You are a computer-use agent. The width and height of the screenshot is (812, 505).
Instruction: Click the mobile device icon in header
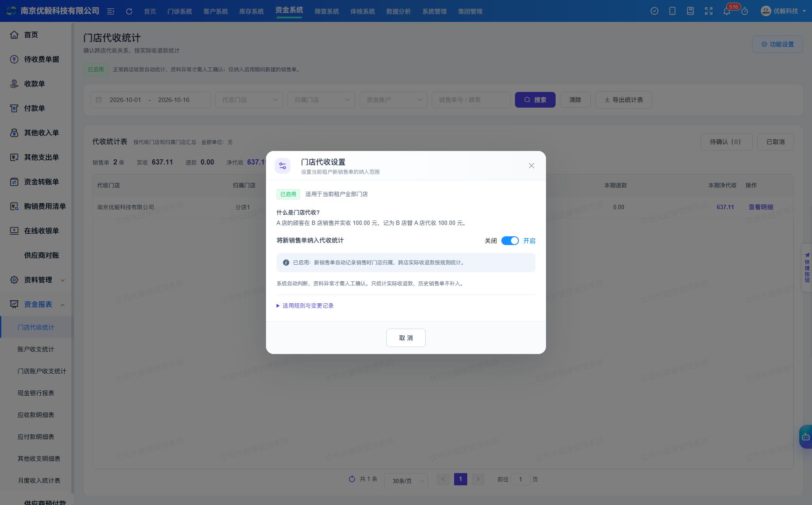pos(672,11)
